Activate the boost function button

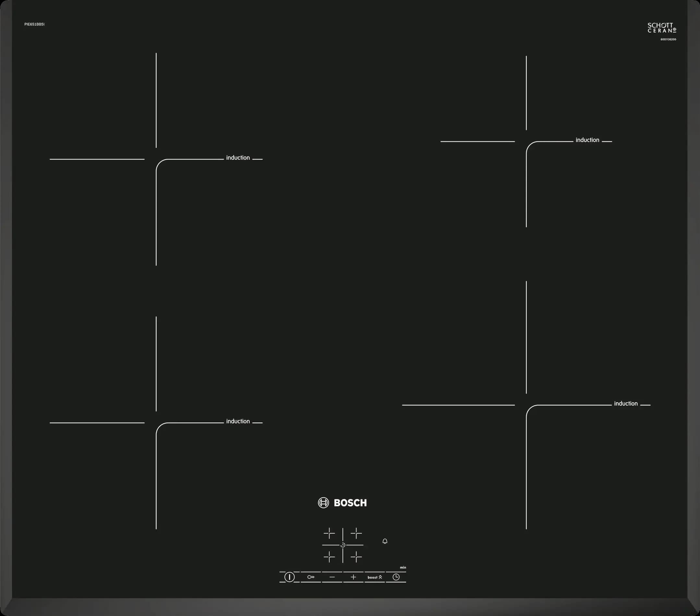tap(375, 577)
